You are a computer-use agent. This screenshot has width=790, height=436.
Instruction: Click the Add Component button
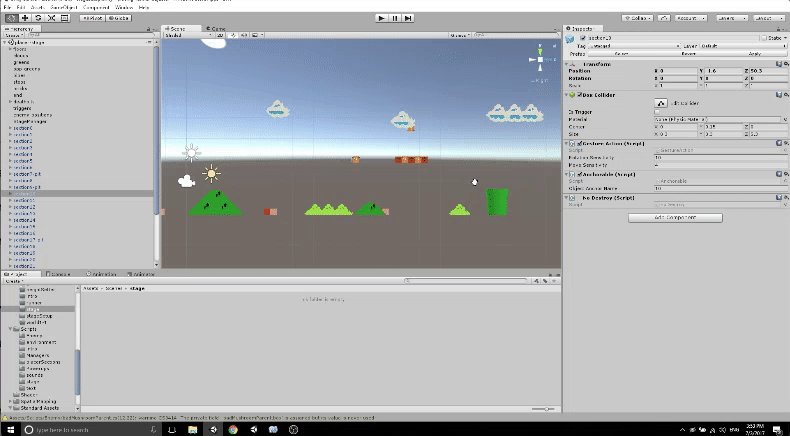coord(675,218)
